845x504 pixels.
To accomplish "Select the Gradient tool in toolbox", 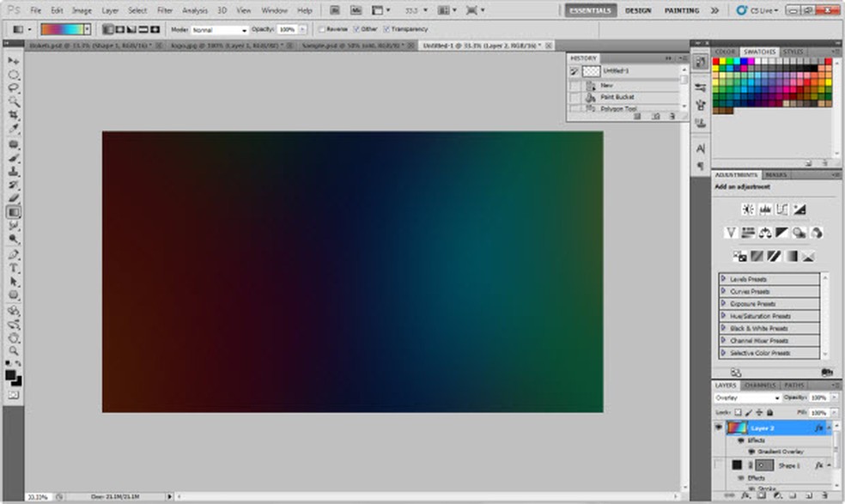I will pyautogui.click(x=14, y=212).
